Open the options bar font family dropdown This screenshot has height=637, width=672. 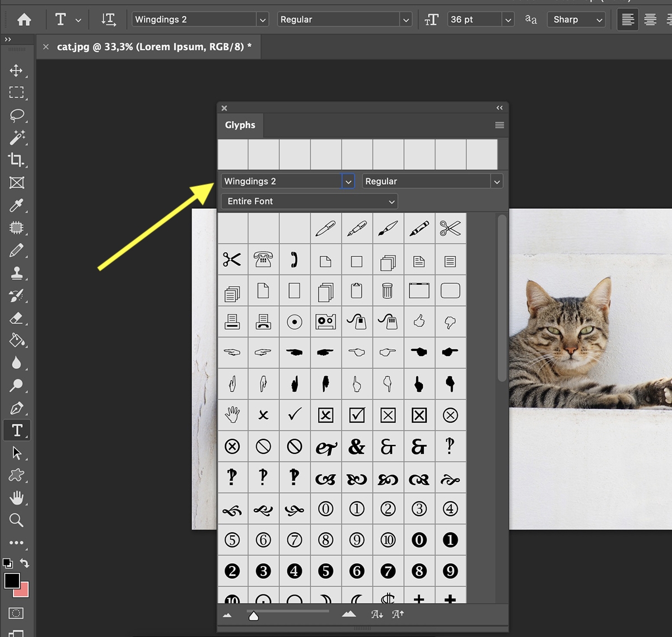point(263,20)
